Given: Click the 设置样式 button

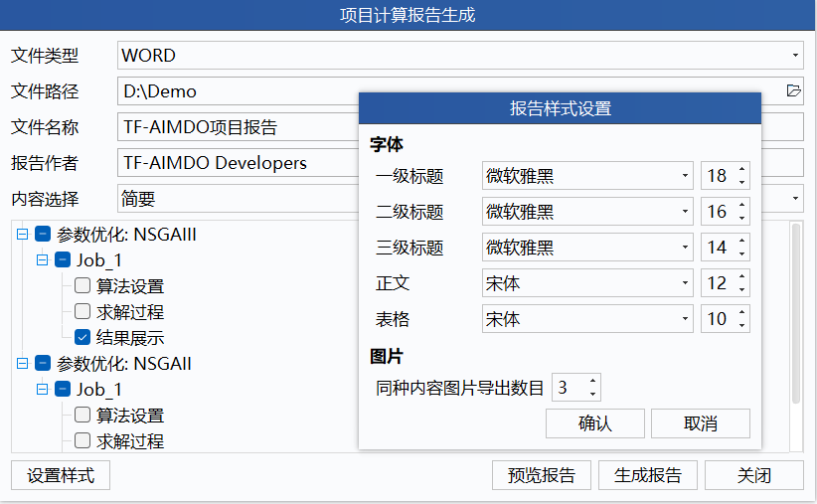Looking at the screenshot, I should 61,475.
